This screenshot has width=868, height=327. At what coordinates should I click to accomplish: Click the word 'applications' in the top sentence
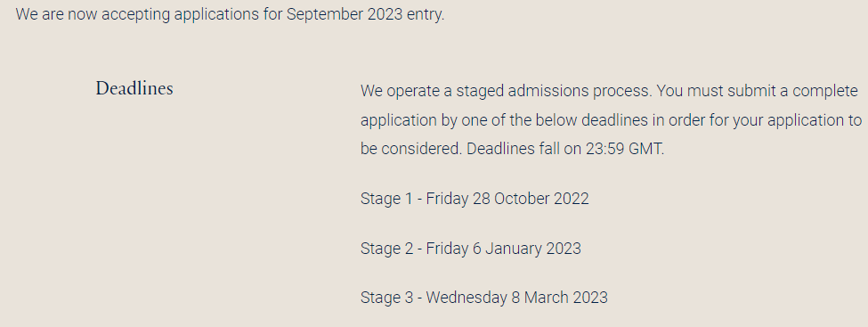point(216,15)
